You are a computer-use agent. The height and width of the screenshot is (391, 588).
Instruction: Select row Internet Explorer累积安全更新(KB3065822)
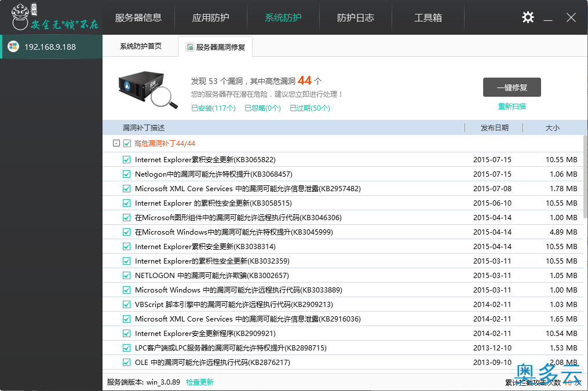(343, 160)
